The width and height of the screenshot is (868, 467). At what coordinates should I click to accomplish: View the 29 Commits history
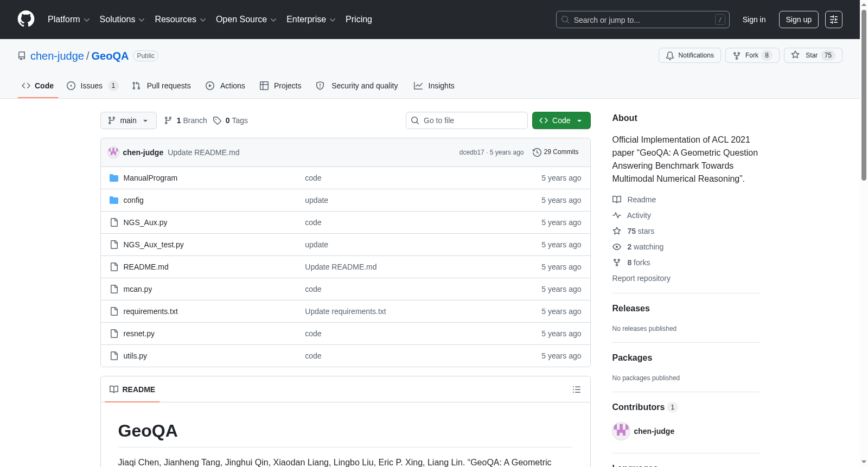[x=556, y=152]
